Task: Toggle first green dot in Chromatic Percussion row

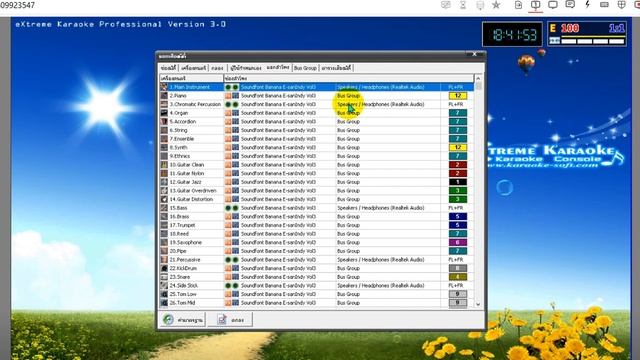Action: (x=228, y=104)
